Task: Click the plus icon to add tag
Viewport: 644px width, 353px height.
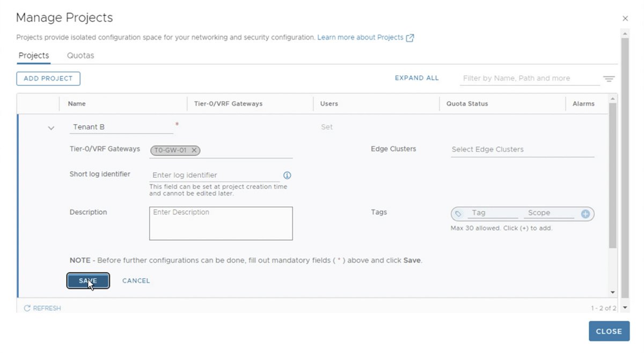Action: click(586, 214)
